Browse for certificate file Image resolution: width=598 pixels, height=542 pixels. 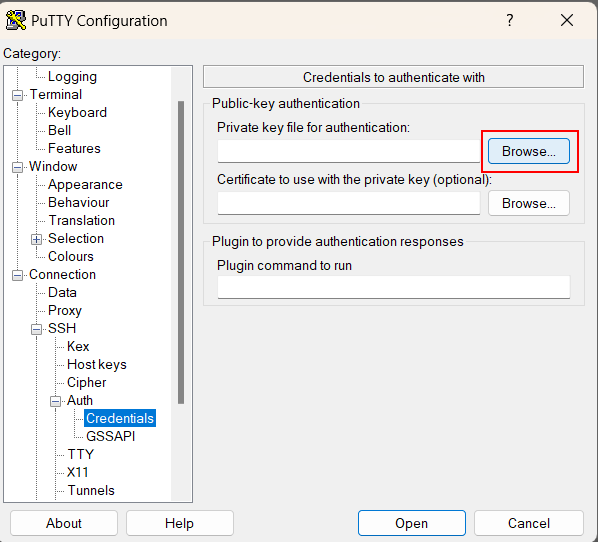pos(529,203)
